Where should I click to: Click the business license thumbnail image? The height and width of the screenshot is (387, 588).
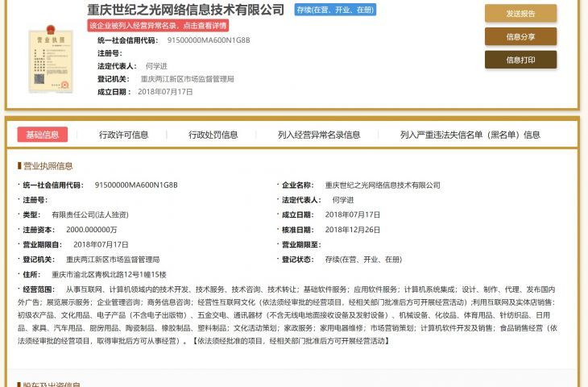(51, 60)
